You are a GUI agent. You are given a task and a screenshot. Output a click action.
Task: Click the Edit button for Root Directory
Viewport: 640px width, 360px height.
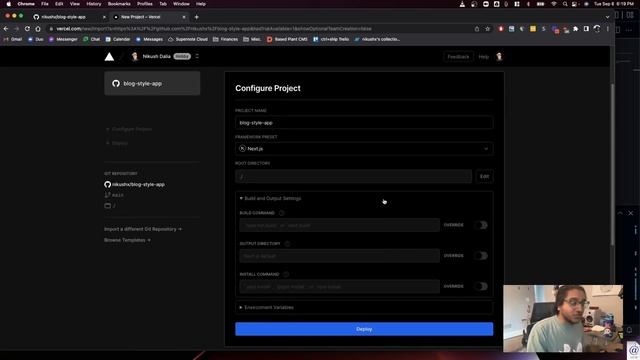pos(484,176)
